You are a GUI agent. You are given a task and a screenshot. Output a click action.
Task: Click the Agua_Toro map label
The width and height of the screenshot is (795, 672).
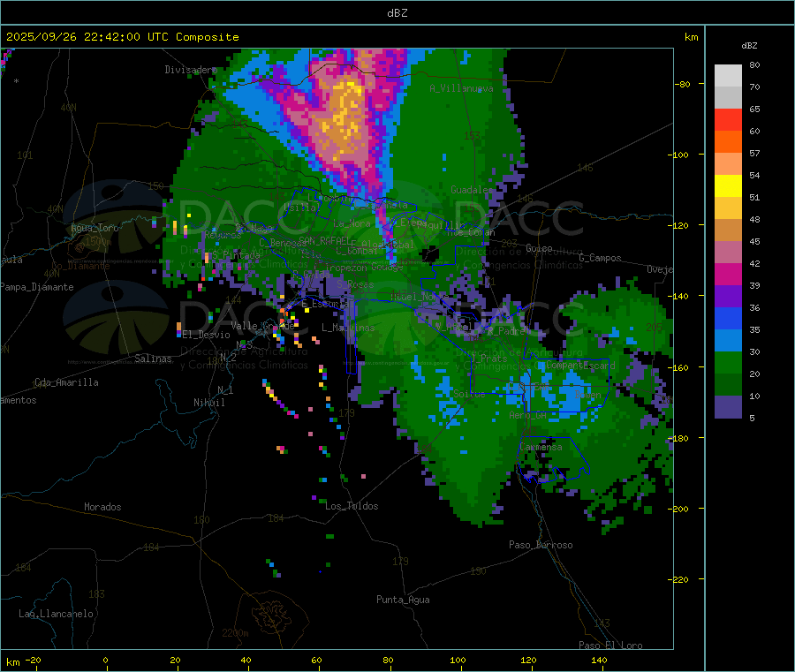pos(95,228)
